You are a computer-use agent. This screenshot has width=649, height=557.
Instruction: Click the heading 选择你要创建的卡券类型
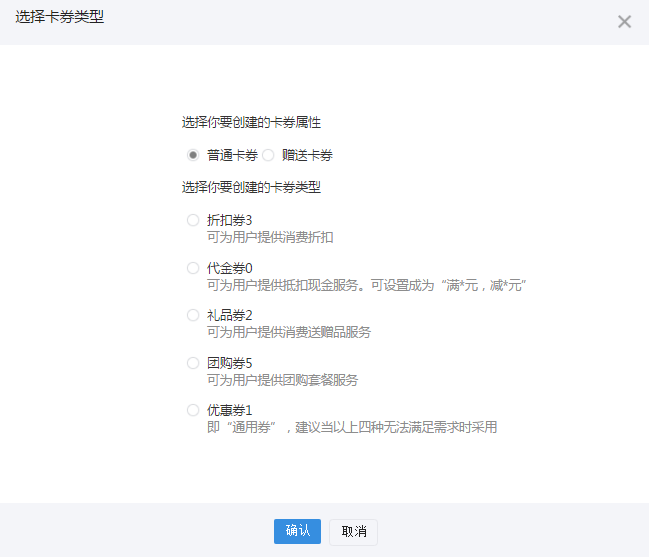pyautogui.click(x=251, y=187)
